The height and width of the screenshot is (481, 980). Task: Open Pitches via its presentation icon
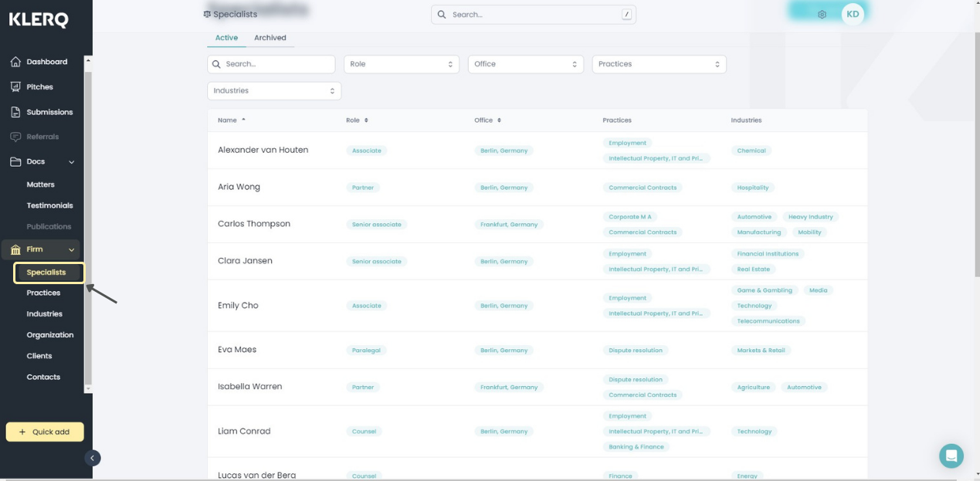[15, 87]
